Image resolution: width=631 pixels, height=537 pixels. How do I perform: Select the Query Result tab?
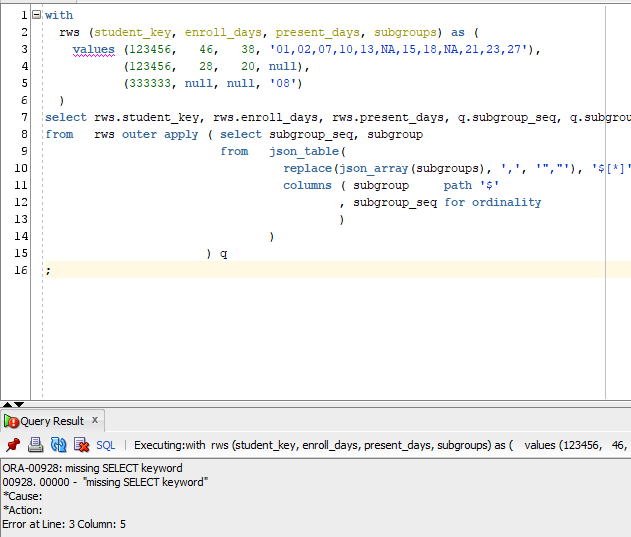53,421
